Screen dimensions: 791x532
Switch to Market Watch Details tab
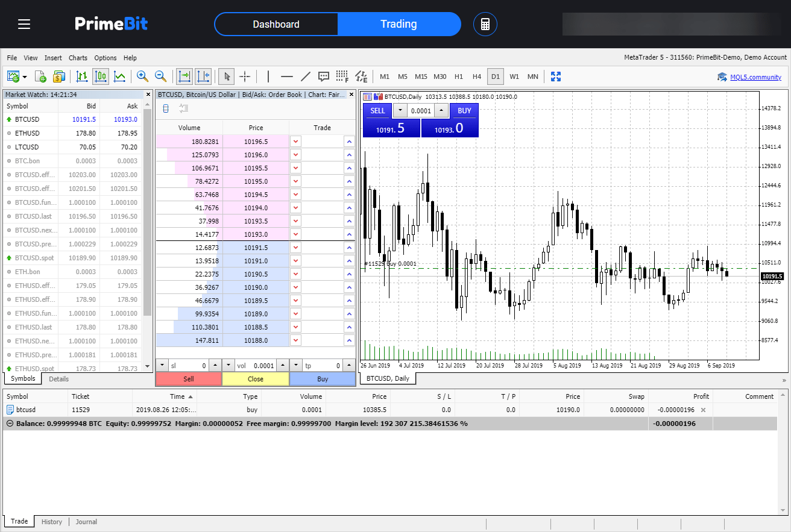[58, 379]
